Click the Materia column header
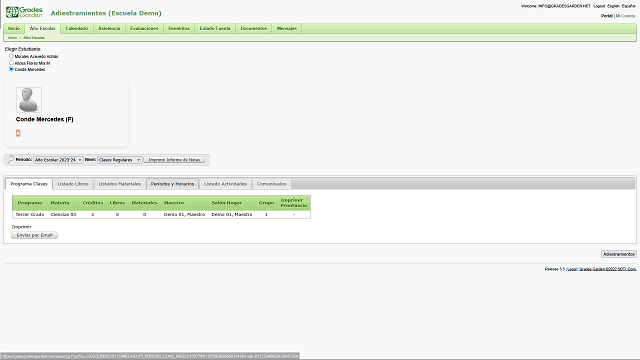Image resolution: width=640 pixels, height=360 pixels. pos(60,203)
